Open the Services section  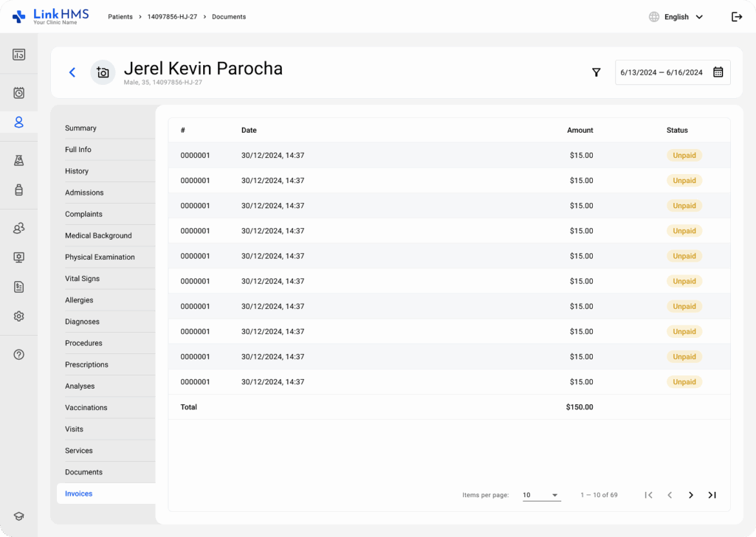tap(78, 451)
